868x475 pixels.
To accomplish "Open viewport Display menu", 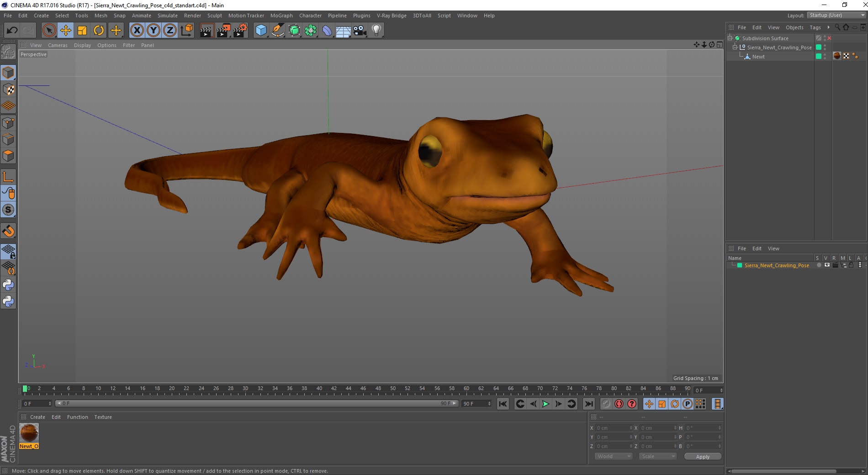I will pyautogui.click(x=82, y=45).
